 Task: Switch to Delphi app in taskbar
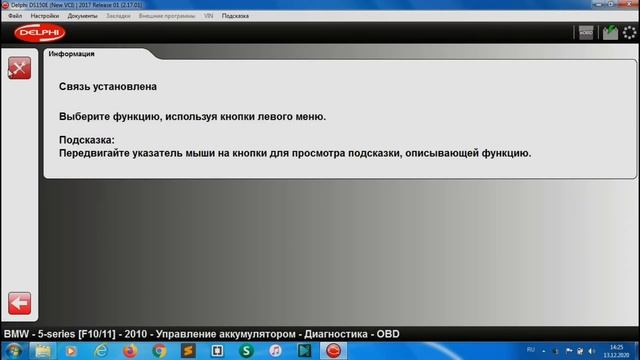click(333, 351)
